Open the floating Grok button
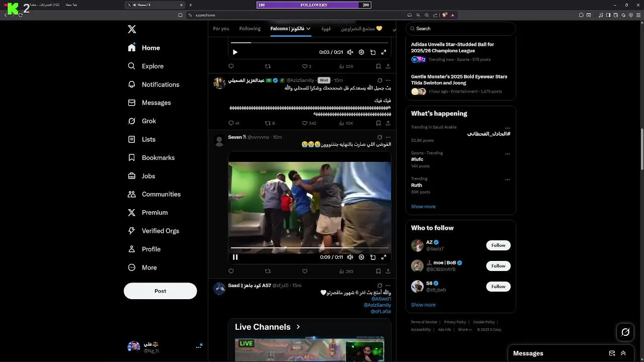Image resolution: width=644 pixels, height=362 pixels. pyautogui.click(x=625, y=332)
